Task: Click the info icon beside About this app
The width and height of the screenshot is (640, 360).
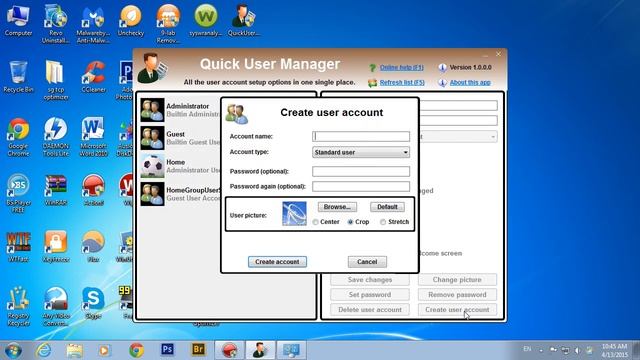Action: pos(442,83)
